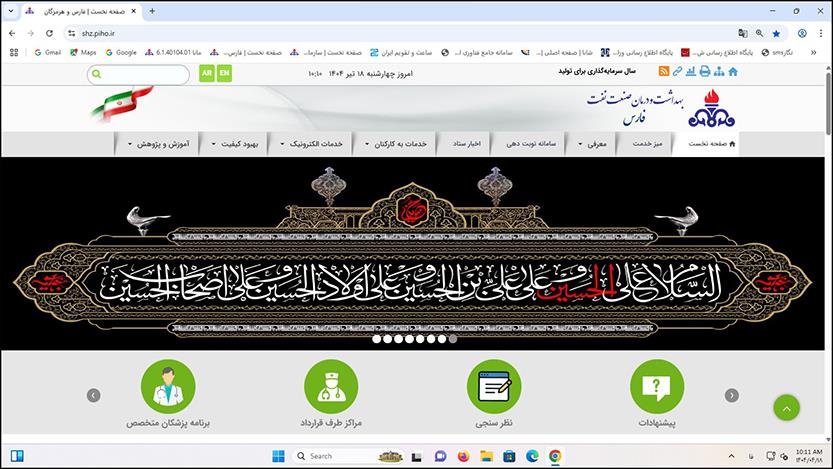Viewport: 833px width, 469px height.
Task: Click the مراکز طرف قرارداد label
Action: pos(331,423)
